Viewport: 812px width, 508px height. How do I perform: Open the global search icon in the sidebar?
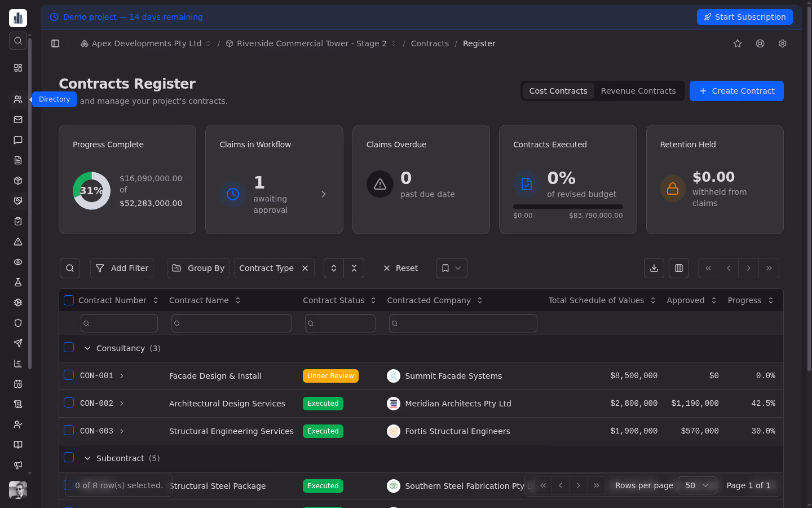point(17,41)
